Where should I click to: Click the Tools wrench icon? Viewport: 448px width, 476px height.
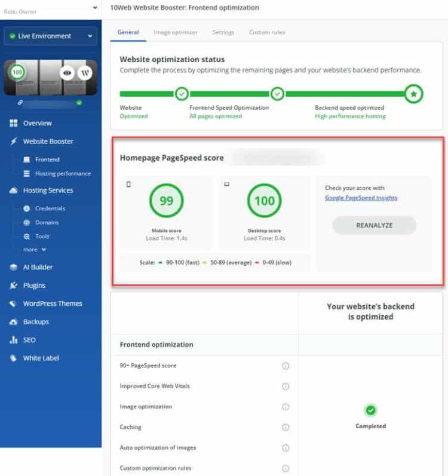(27, 237)
